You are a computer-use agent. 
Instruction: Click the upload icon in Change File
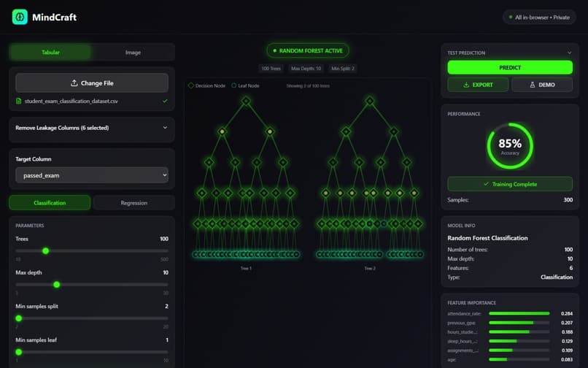tap(74, 83)
